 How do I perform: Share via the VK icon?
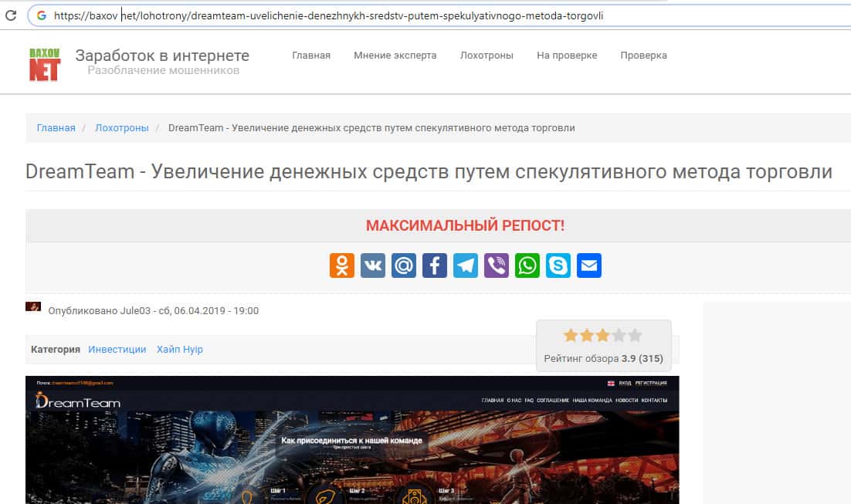click(x=373, y=266)
